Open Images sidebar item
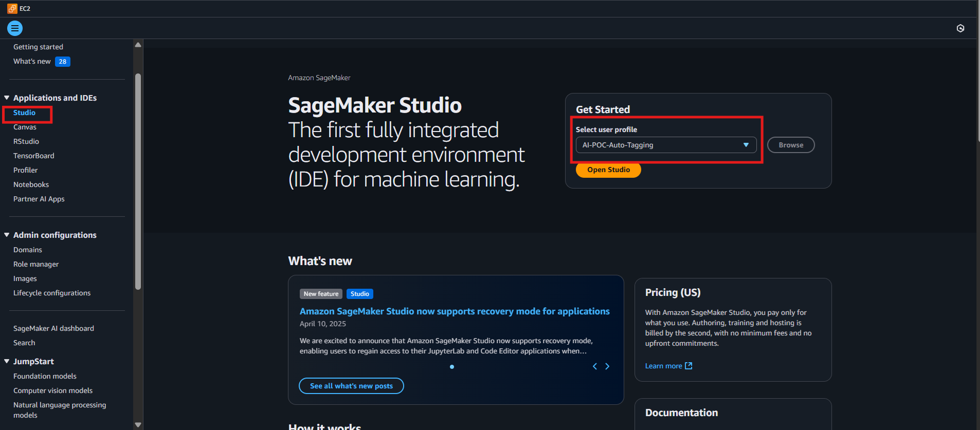 pyautogui.click(x=25, y=278)
